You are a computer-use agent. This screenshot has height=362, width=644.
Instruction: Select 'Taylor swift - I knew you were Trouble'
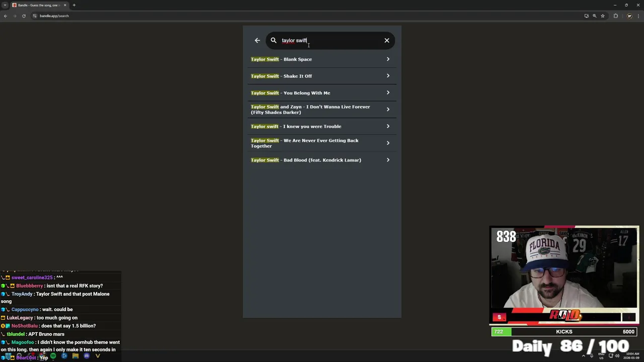(321, 126)
